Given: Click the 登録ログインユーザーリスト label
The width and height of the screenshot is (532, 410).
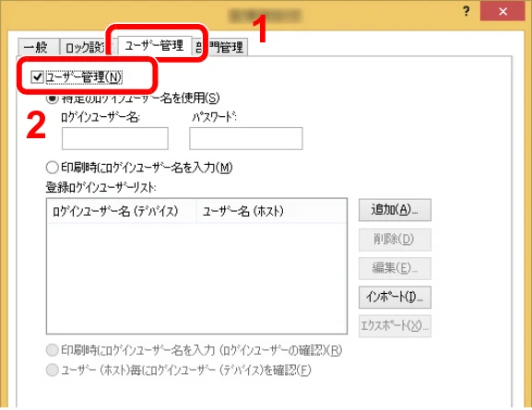Looking at the screenshot, I should (x=100, y=187).
